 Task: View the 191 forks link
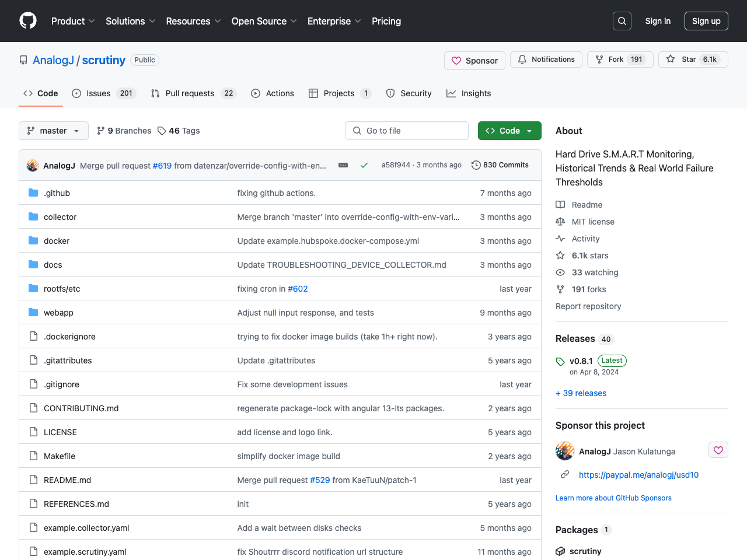click(x=581, y=289)
